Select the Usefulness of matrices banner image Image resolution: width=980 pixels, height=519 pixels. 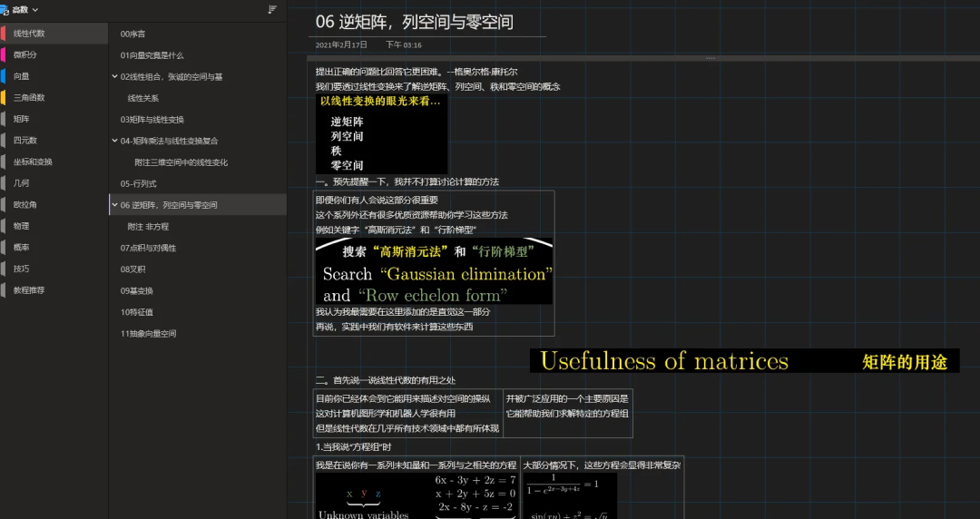tap(744, 361)
